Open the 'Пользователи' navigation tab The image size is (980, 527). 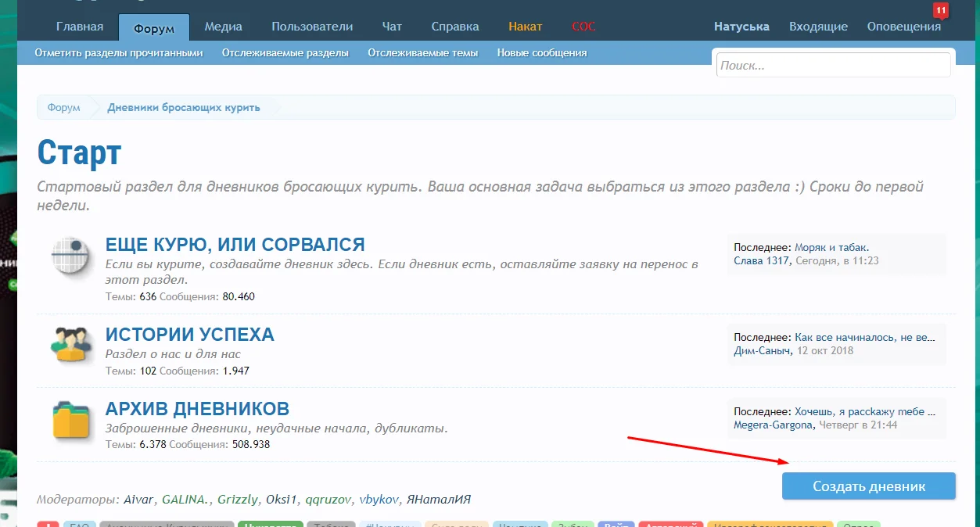tap(312, 27)
